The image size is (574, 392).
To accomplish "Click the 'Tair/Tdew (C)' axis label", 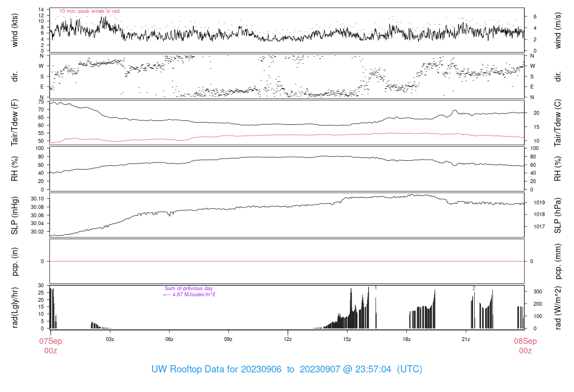I will click(558, 123).
